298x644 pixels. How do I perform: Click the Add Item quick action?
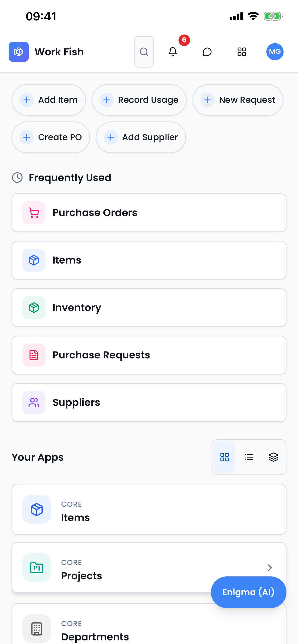(49, 100)
